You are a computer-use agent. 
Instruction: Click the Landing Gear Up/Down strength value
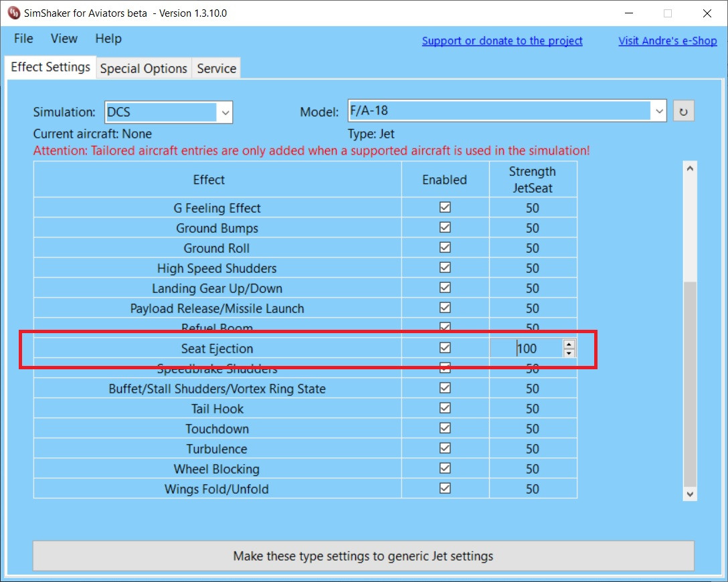[533, 288]
